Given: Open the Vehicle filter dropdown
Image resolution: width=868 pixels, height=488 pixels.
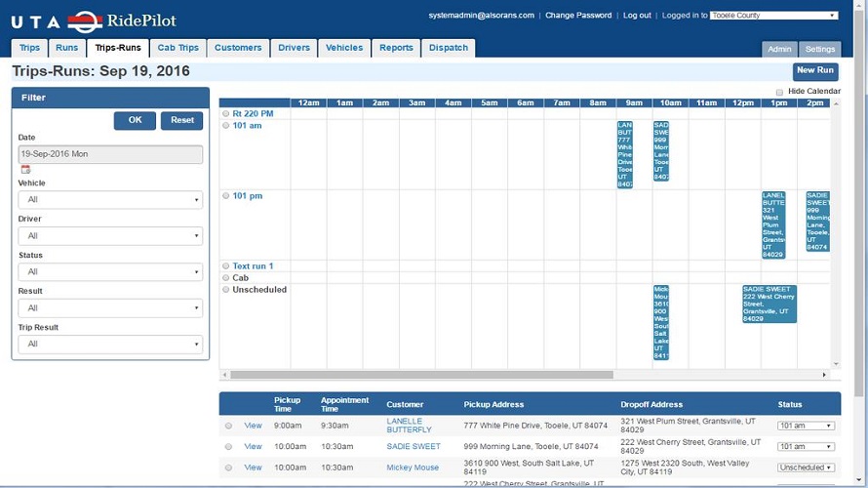Looking at the screenshot, I should click(110, 199).
